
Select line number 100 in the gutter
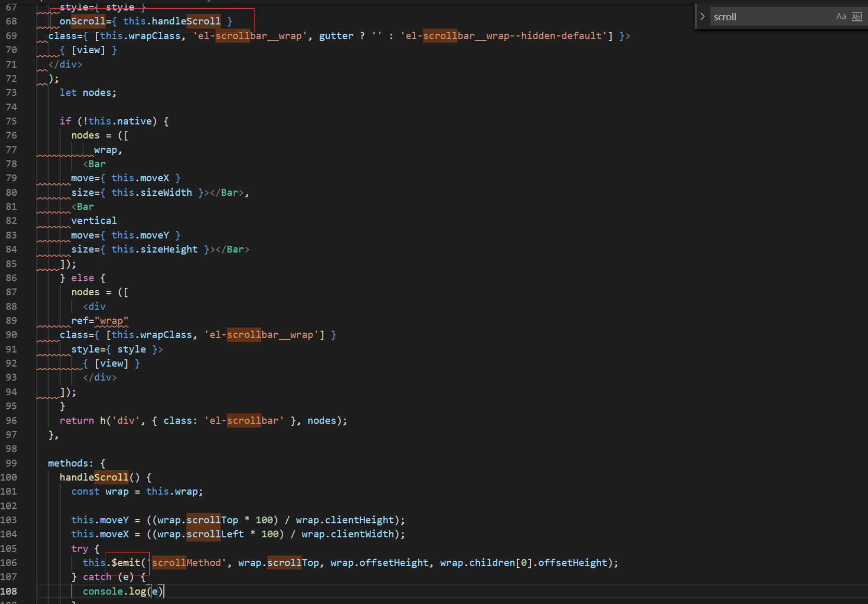11,477
